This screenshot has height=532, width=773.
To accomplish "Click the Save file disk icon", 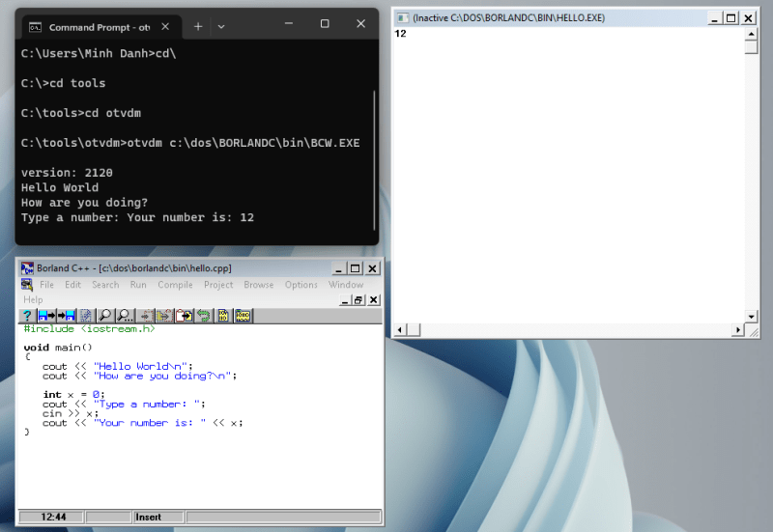I will click(67, 316).
